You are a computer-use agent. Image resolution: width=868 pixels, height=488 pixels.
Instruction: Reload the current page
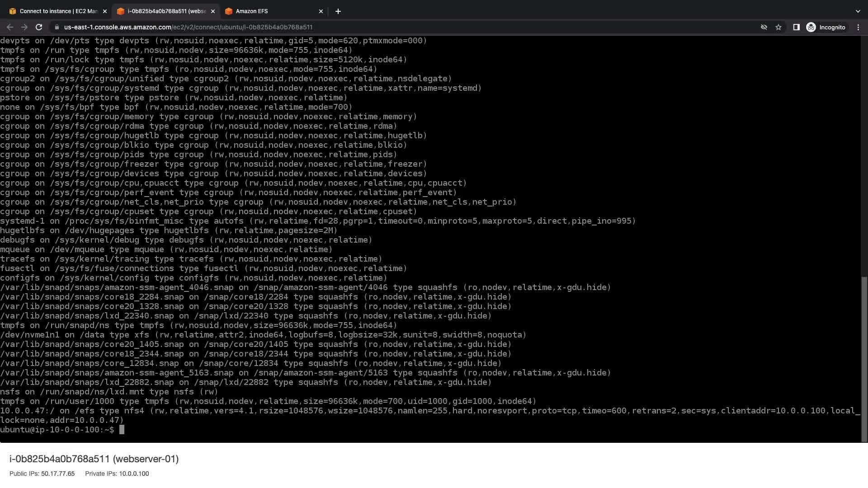coord(39,27)
